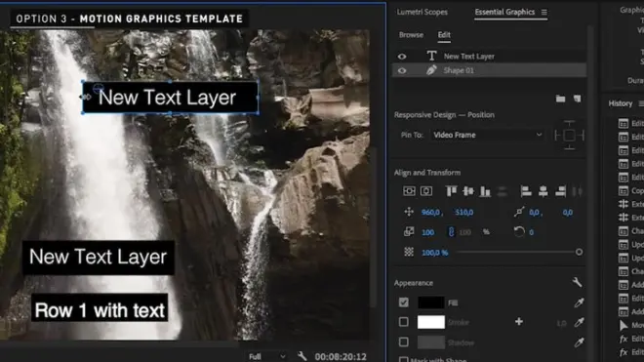Click the Shadow gray color swatch
The image size is (644, 362).
[431, 342]
